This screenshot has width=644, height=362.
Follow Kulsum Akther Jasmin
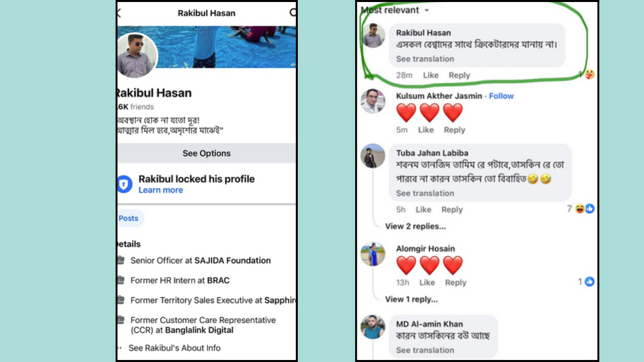tap(501, 96)
